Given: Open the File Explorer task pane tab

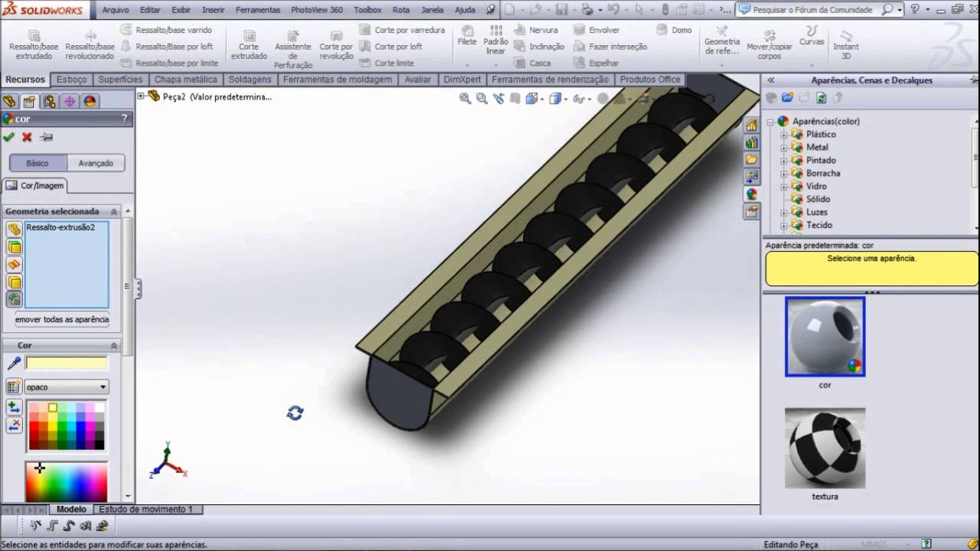Looking at the screenshot, I should point(751,159).
